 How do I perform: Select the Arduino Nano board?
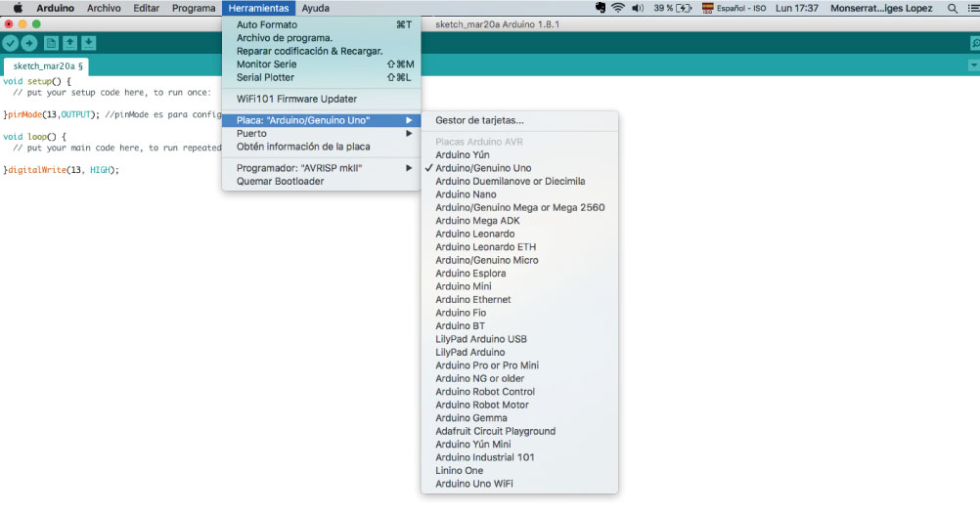point(519,194)
